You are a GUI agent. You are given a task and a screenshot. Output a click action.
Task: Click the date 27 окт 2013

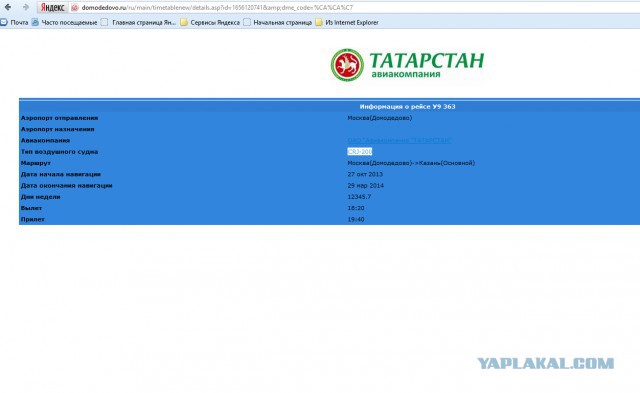[365, 174]
